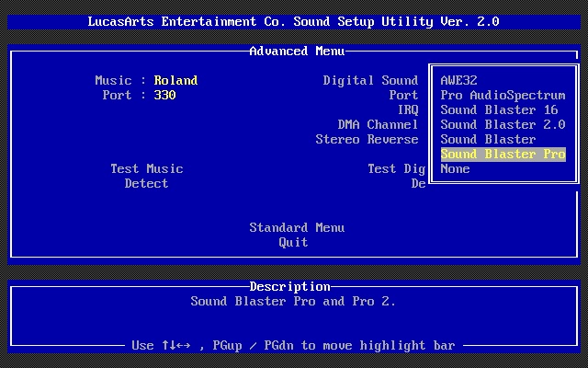
Task: Click the partially hidden Test Dig option
Action: point(396,168)
